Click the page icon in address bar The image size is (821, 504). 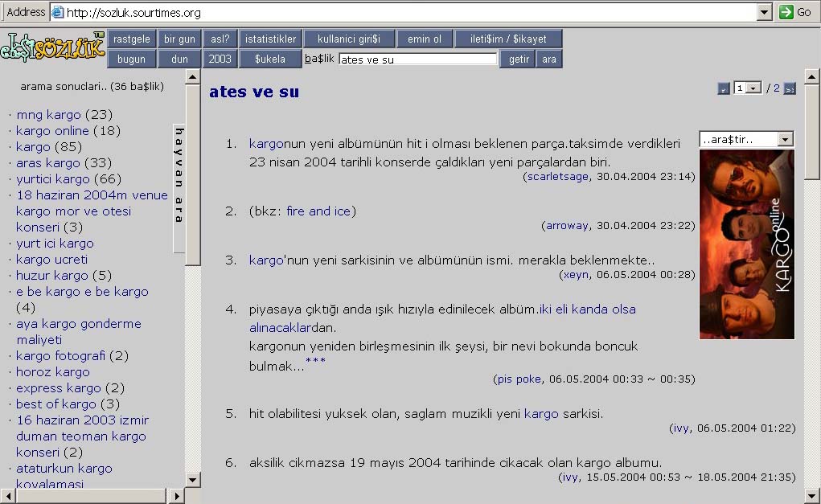[x=58, y=12]
